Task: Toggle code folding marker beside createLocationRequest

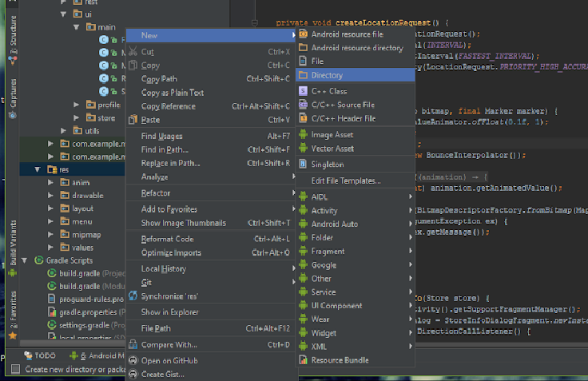Action: [255, 23]
